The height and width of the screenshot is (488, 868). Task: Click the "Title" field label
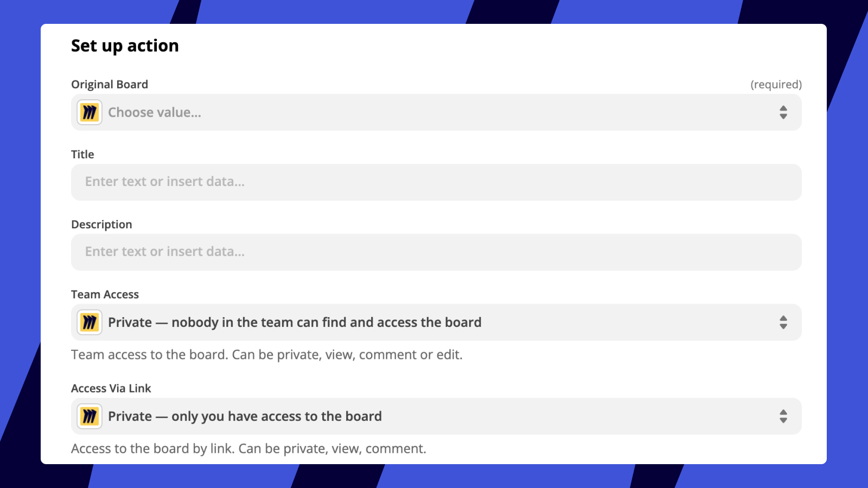[82, 155]
